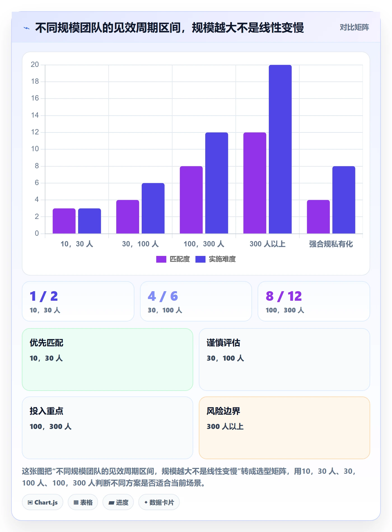Screen dimensions: 392x532
Task: Click the 匹配度 bar for 100，300 人
Action: click(191, 200)
